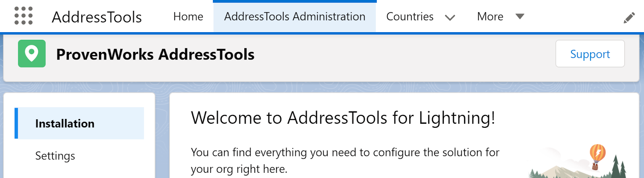This screenshot has width=644, height=178.
Task: Click the green ProvenWorks location pin icon
Action: [x=32, y=53]
